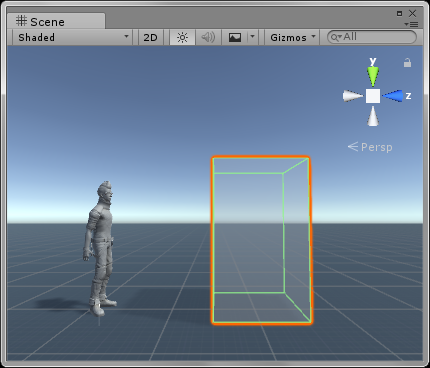Viewport: 430px width, 368px height.
Task: Click the left gray gizmo cone
Action: pos(353,96)
